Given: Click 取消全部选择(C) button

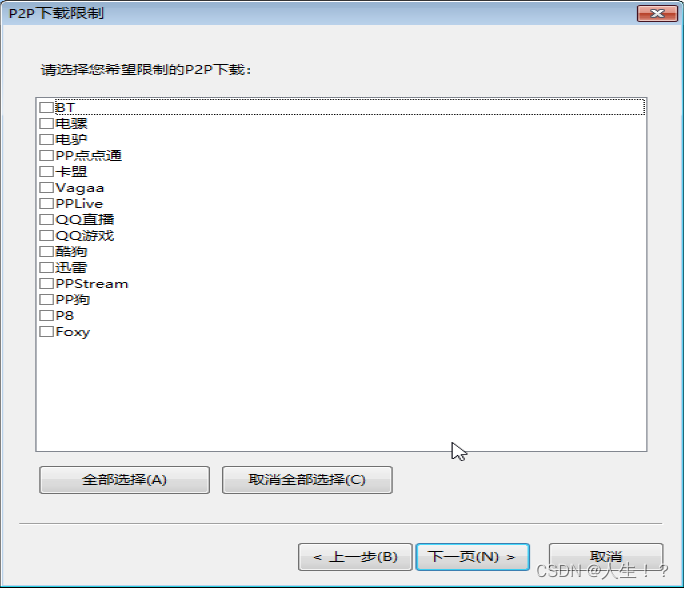Looking at the screenshot, I should point(307,480).
